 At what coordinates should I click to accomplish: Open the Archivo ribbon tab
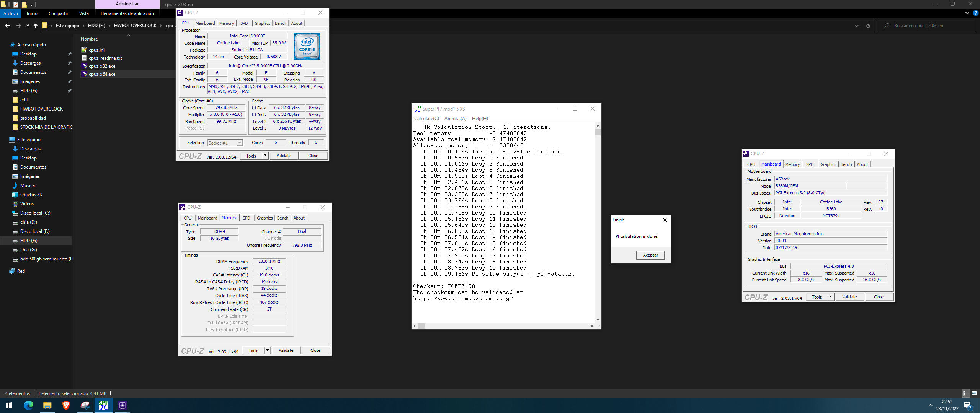(11, 13)
